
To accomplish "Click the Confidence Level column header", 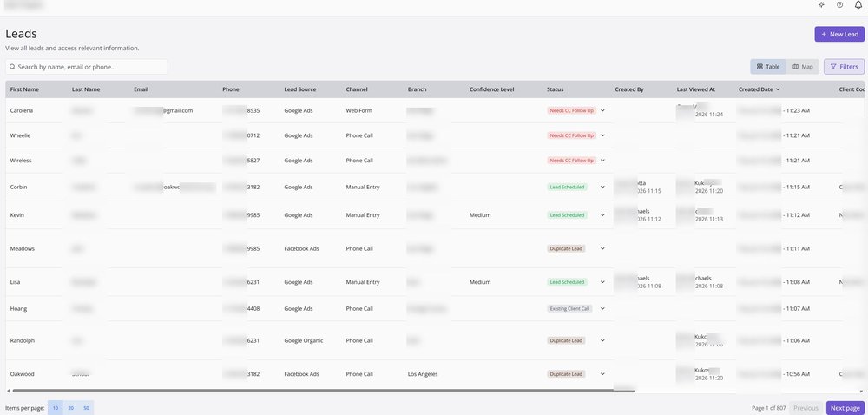I will pyautogui.click(x=491, y=89).
